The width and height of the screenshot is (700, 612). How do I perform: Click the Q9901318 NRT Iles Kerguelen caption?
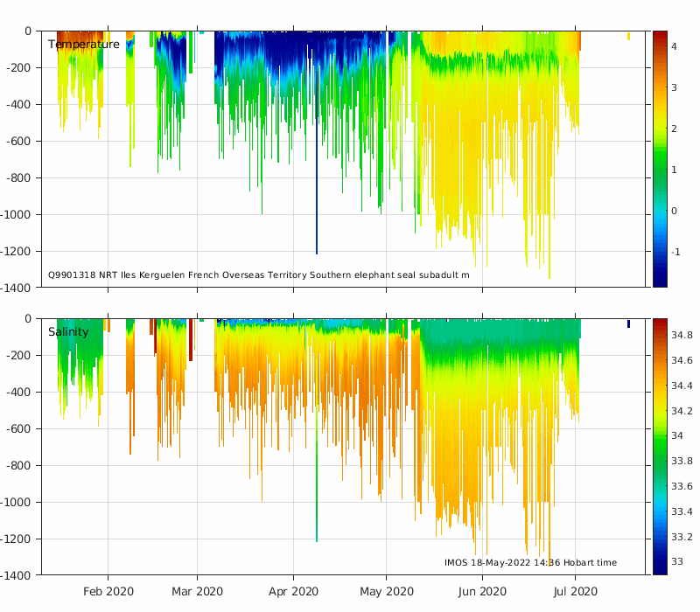[258, 275]
